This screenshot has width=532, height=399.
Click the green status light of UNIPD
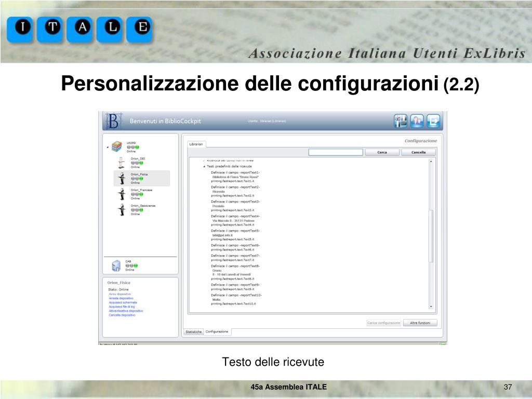click(x=137, y=147)
